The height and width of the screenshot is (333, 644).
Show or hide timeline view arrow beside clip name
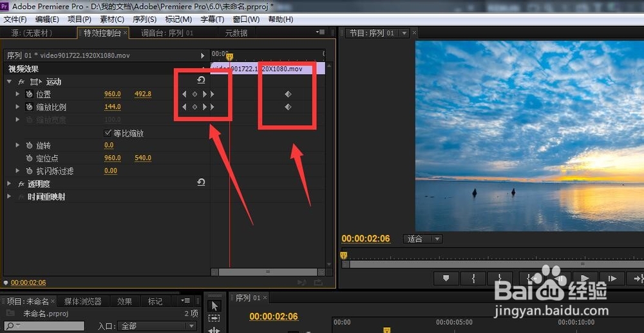pos(202,55)
